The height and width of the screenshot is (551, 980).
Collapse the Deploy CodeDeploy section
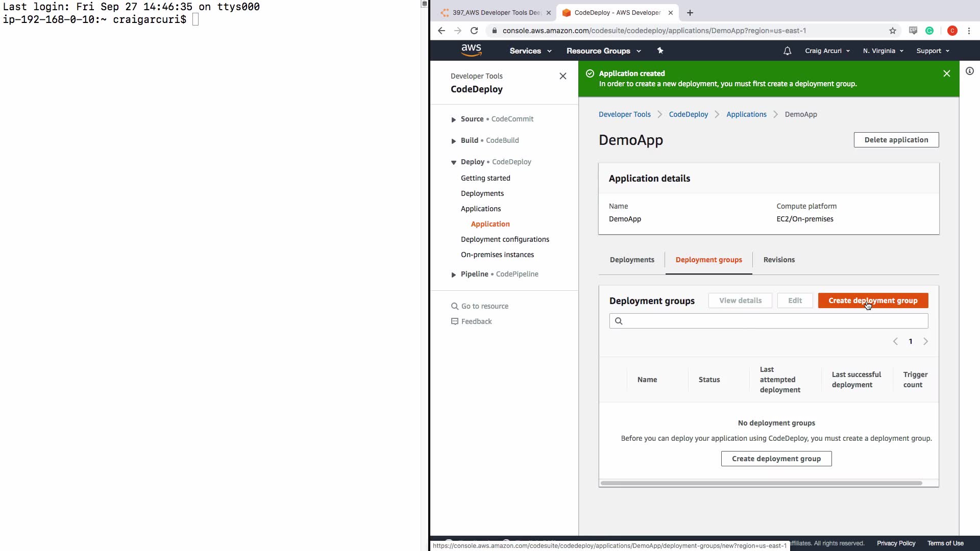click(453, 162)
